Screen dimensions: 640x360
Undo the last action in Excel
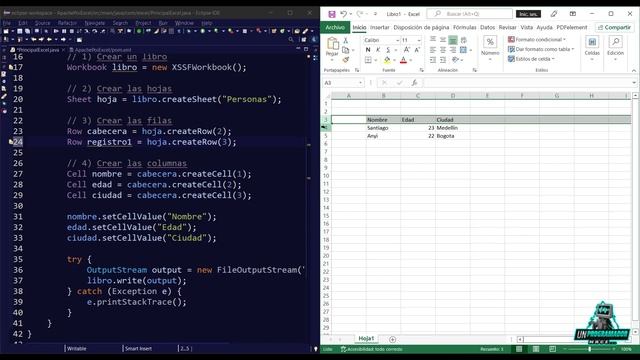click(344, 14)
